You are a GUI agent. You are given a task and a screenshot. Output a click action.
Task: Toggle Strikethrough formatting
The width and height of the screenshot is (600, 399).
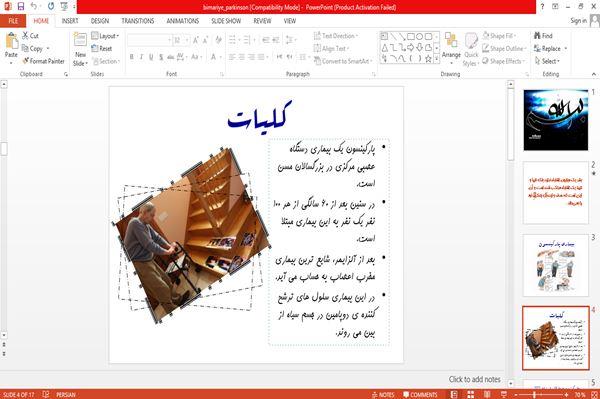(170, 57)
